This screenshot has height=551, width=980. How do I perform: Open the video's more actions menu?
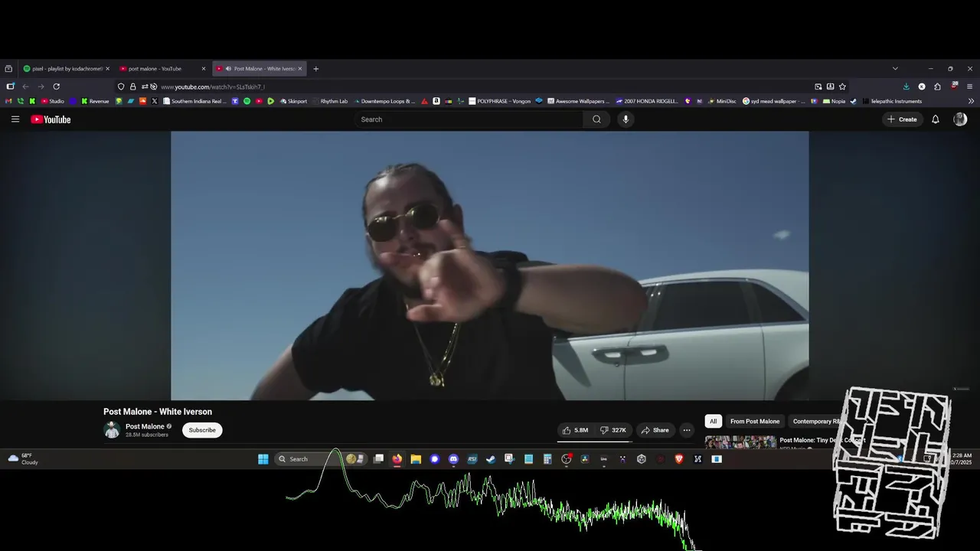[687, 430]
